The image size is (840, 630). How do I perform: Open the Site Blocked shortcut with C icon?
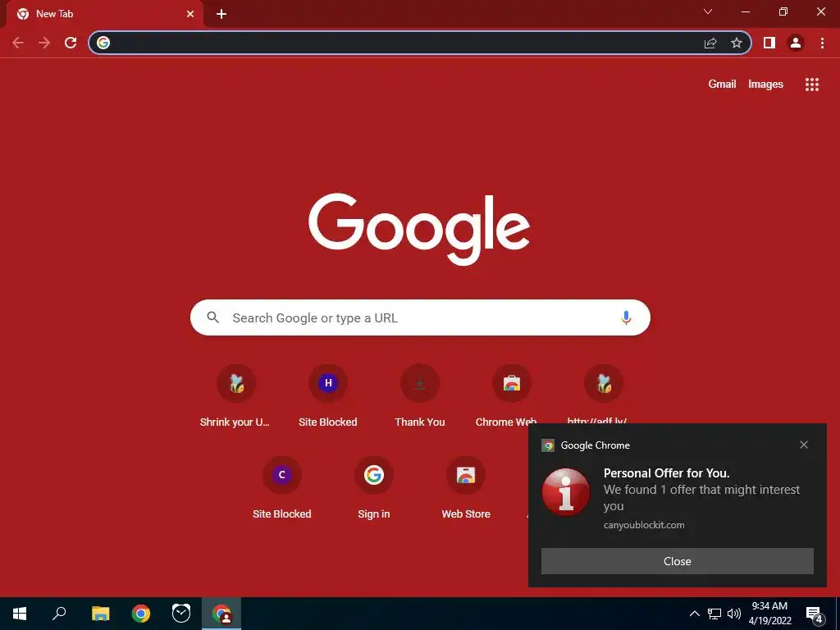282,489
